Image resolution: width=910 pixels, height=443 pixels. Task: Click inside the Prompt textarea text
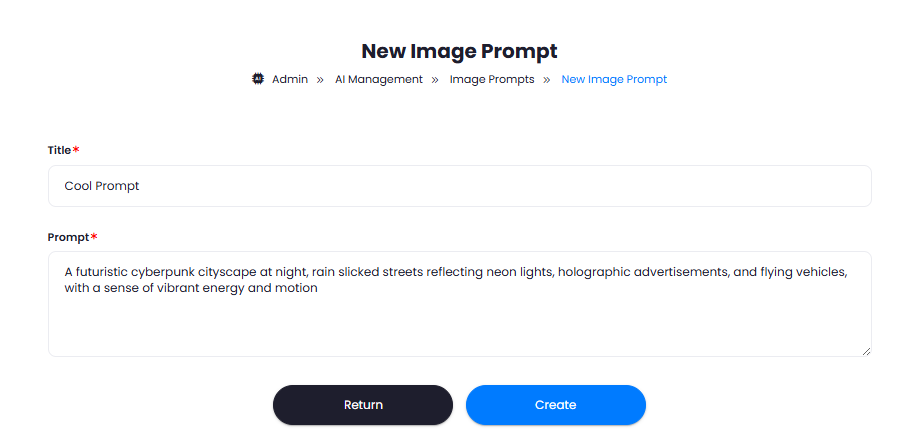460,304
